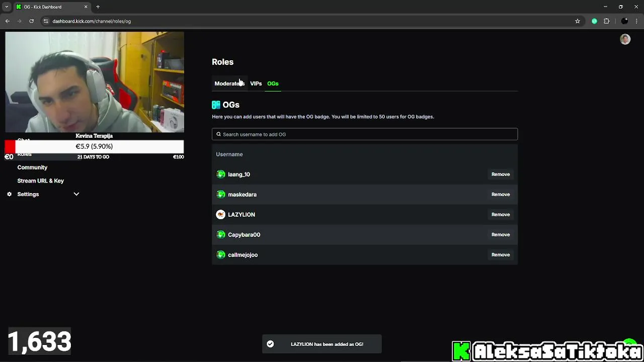This screenshot has height=362, width=644.
Task: Click laang_10 avatar icon
Action: click(x=220, y=174)
